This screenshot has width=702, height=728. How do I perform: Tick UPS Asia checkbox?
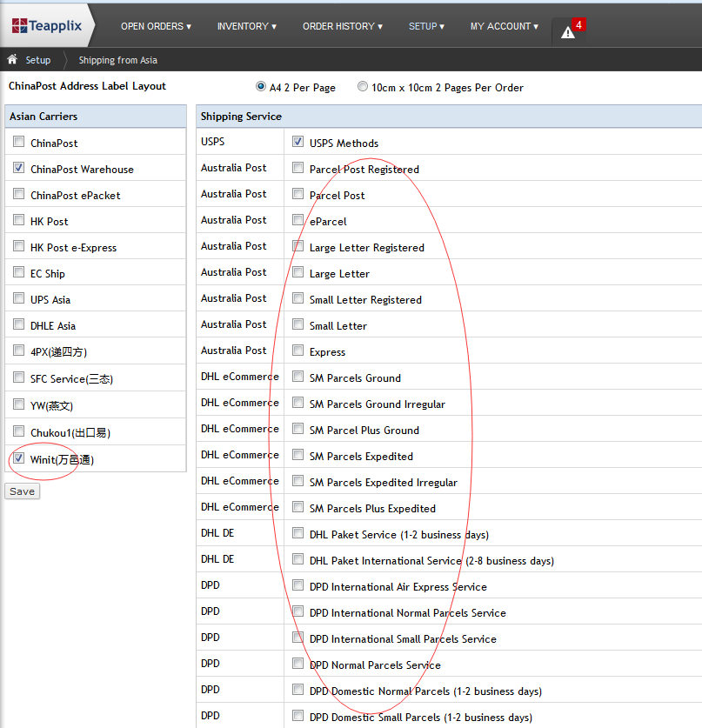tap(18, 297)
